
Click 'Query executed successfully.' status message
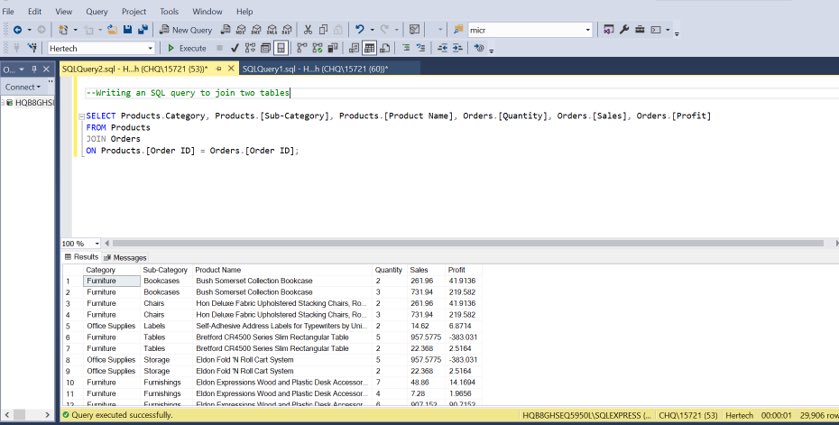[122, 415]
